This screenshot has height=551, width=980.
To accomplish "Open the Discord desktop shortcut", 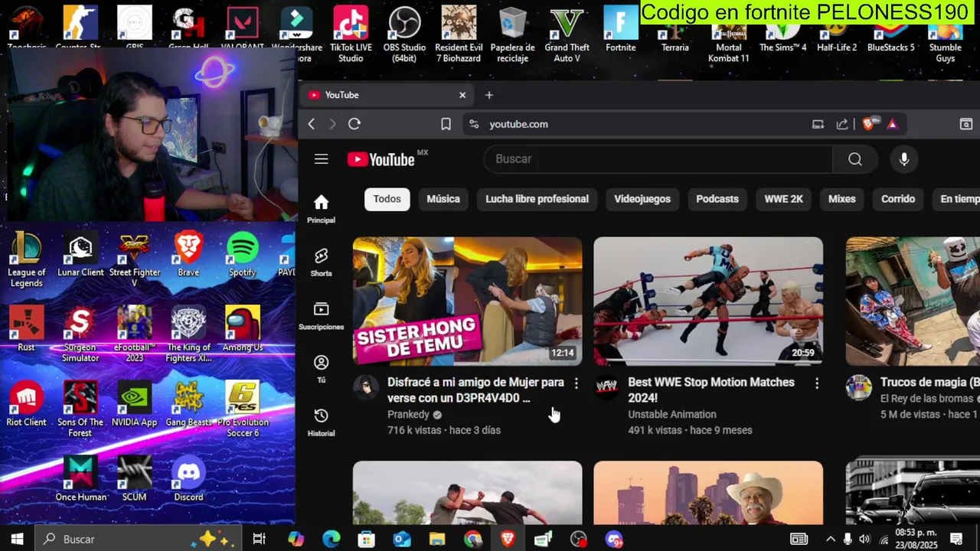I will point(188,479).
